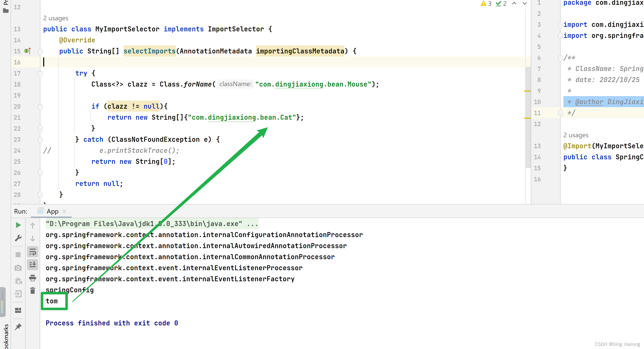This screenshot has width=644, height=349.
Task: Click the exit arrow icon in Run toolbar
Action: pyautogui.click(x=18, y=294)
